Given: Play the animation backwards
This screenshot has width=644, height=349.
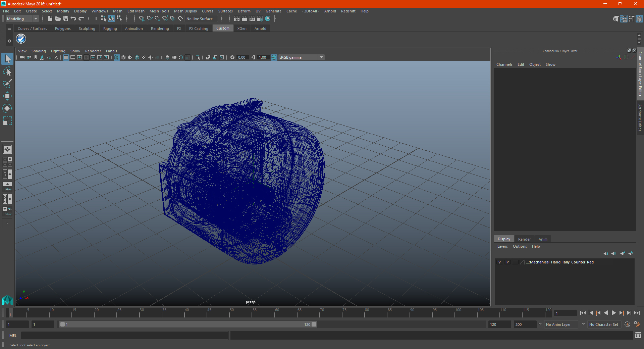Looking at the screenshot, I should (606, 313).
